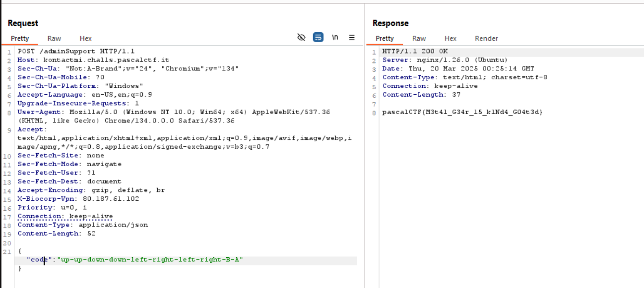The height and width of the screenshot is (288, 644).
Task: Click the response Content-Length: 37 header
Action: tap(421, 95)
